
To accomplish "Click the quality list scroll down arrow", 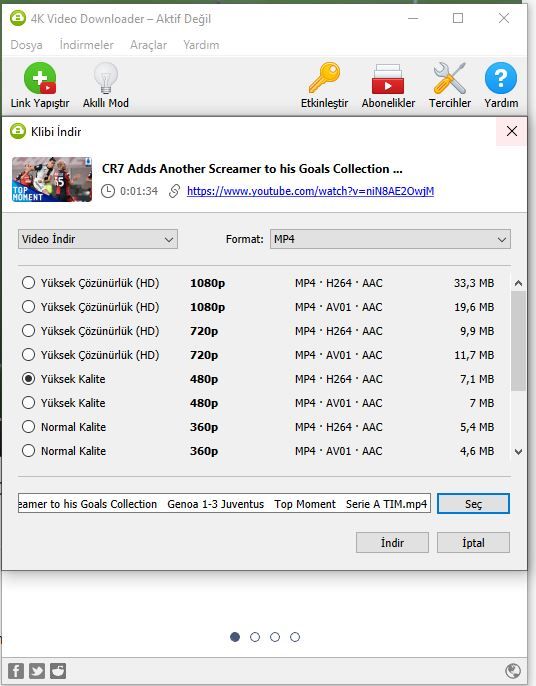I will click(x=518, y=452).
